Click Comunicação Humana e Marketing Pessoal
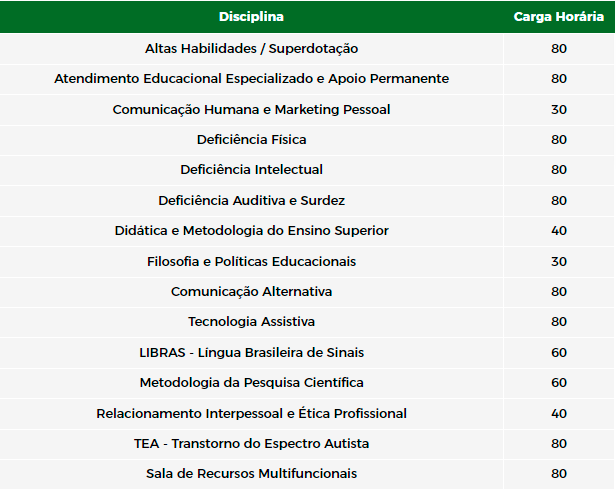This screenshot has height=490, width=616. pyautogui.click(x=251, y=109)
